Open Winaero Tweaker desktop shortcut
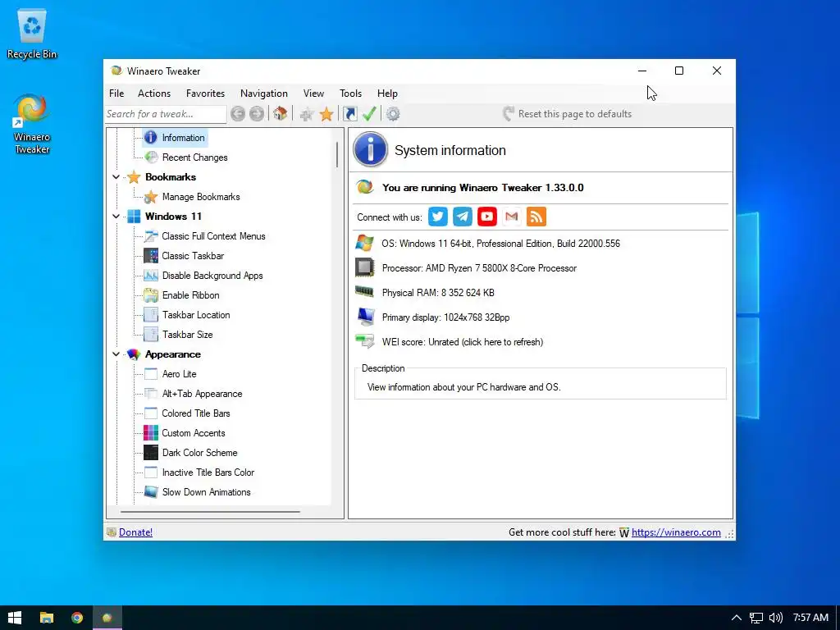This screenshot has width=840, height=630. [x=32, y=125]
